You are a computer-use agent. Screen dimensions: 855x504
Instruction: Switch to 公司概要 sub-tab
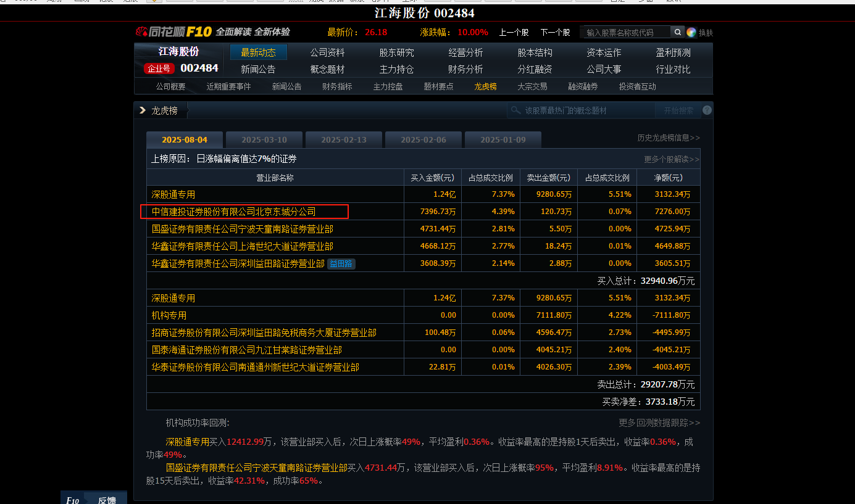pyautogui.click(x=171, y=86)
